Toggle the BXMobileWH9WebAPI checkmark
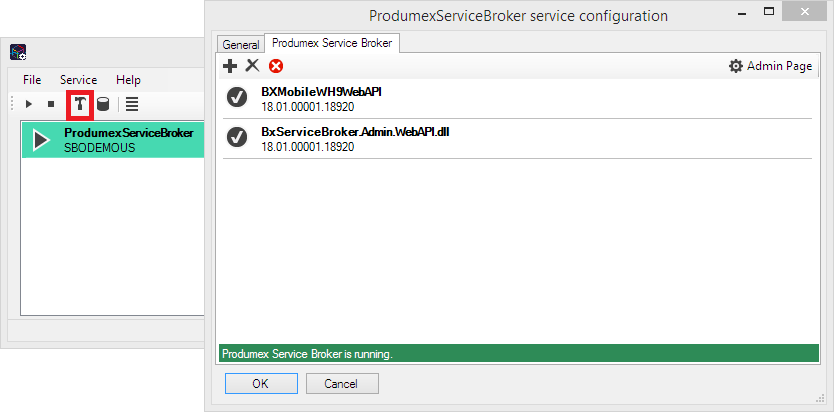The width and height of the screenshot is (834, 412). (x=237, y=97)
